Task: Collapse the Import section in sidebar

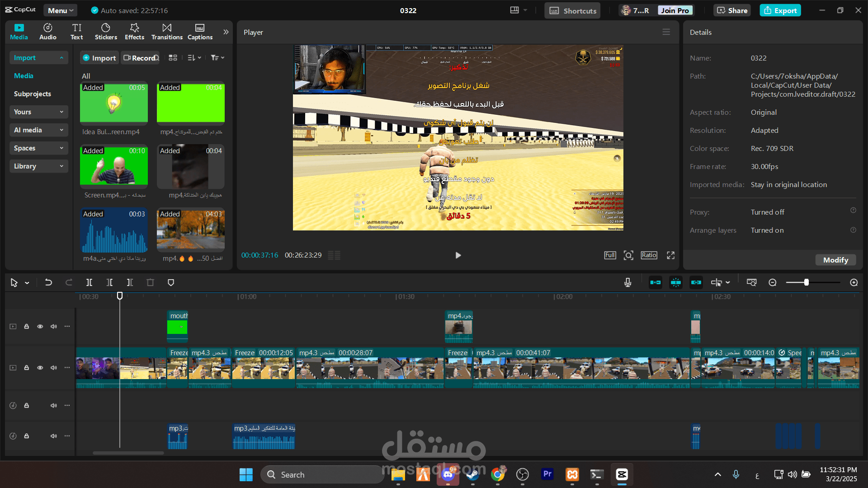Action: (38, 58)
